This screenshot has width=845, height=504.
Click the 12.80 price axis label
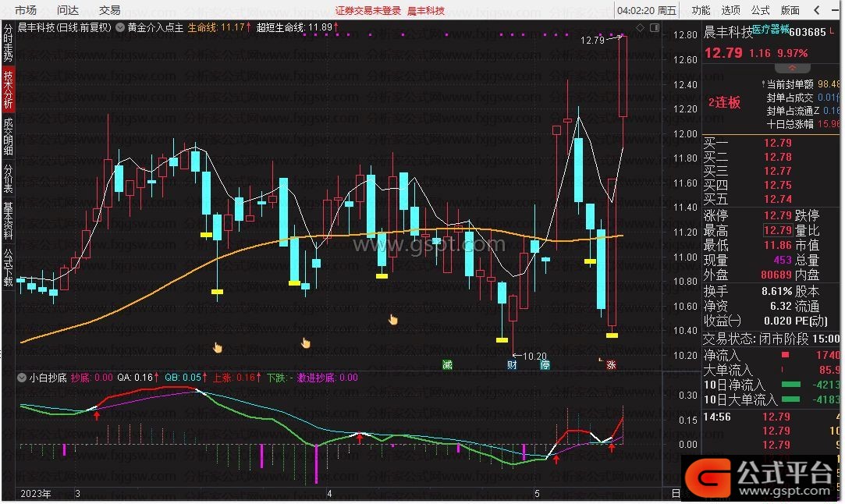pos(685,35)
